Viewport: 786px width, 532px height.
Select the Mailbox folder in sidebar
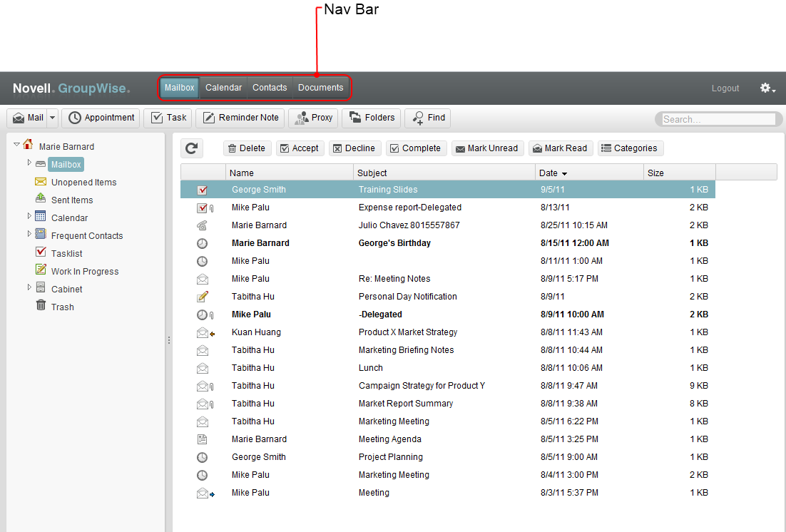click(66, 165)
